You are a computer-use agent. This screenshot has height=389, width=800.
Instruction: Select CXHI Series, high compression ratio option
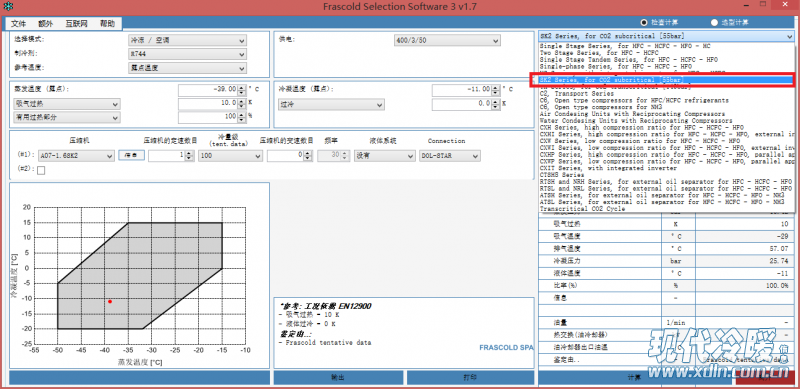[x=666, y=134]
